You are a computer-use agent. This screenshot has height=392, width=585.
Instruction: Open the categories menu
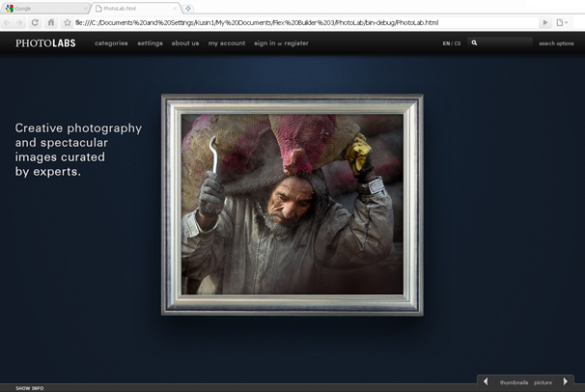111,43
